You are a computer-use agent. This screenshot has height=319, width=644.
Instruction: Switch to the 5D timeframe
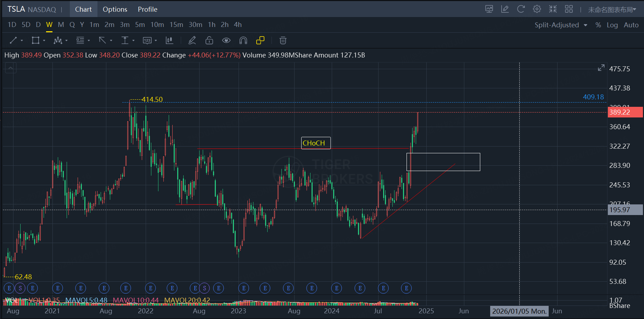(x=26, y=25)
